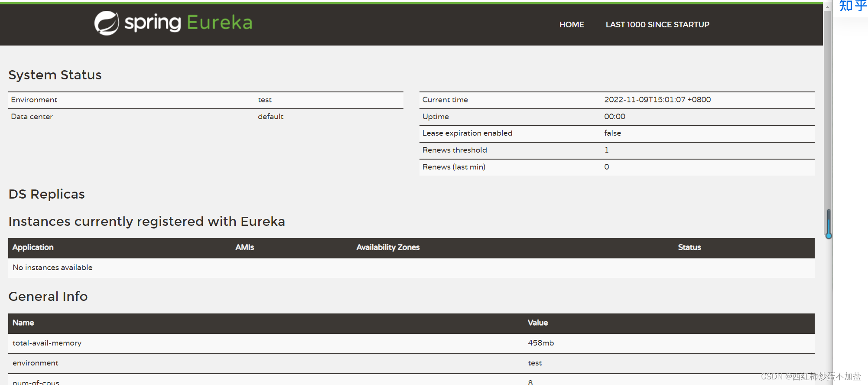
Task: Select Instances currently registered with Eureka heading
Action: [x=146, y=222]
